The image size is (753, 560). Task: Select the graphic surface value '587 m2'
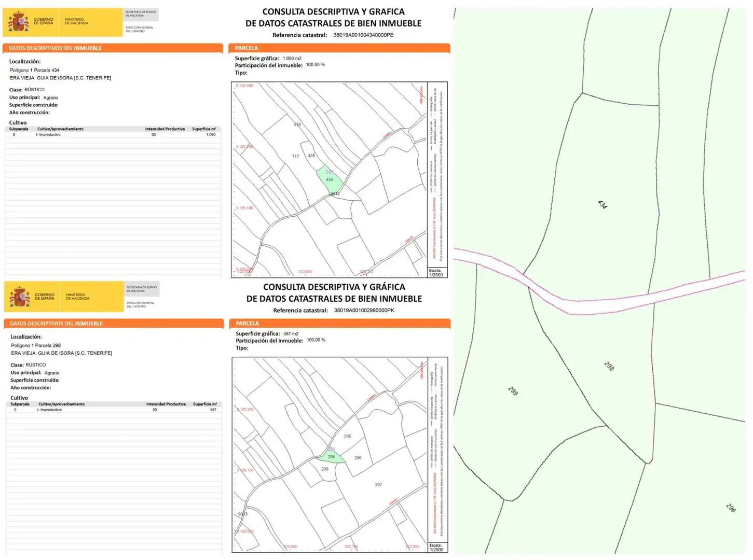tap(291, 334)
